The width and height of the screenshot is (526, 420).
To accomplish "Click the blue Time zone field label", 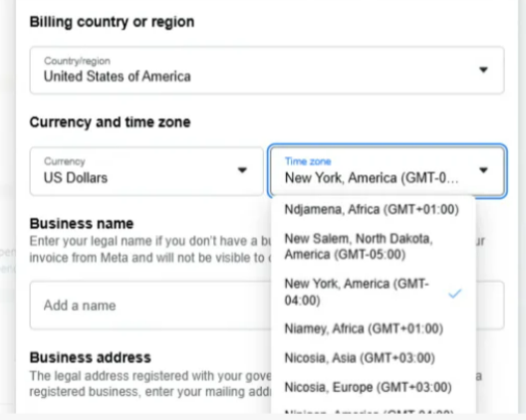I will [x=308, y=161].
